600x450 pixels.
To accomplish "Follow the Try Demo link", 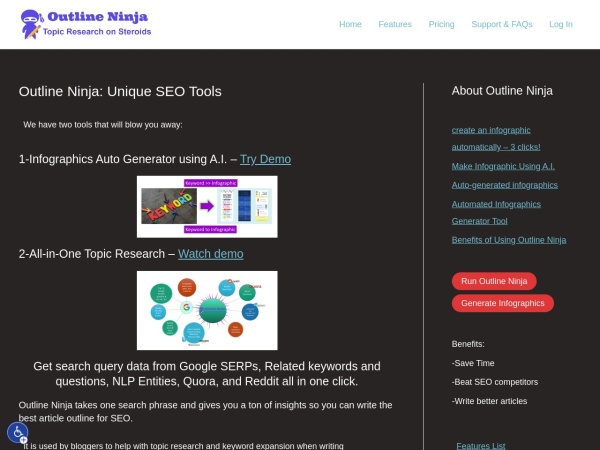I will pyautogui.click(x=265, y=159).
